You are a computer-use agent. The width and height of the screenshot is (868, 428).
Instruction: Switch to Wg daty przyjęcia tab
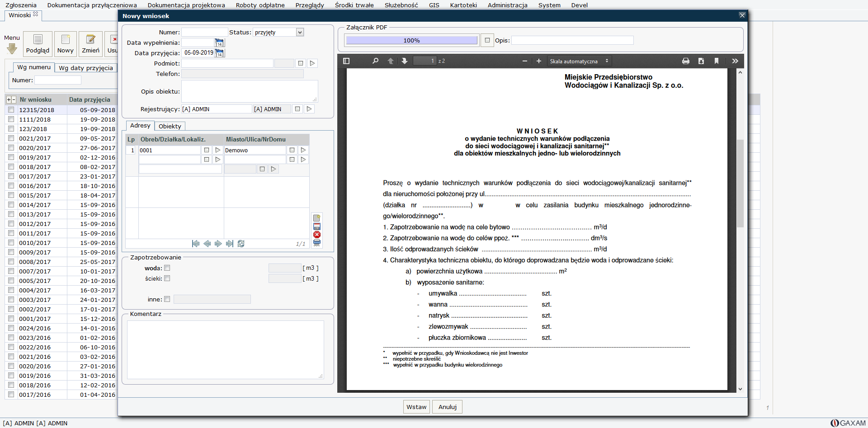(86, 68)
